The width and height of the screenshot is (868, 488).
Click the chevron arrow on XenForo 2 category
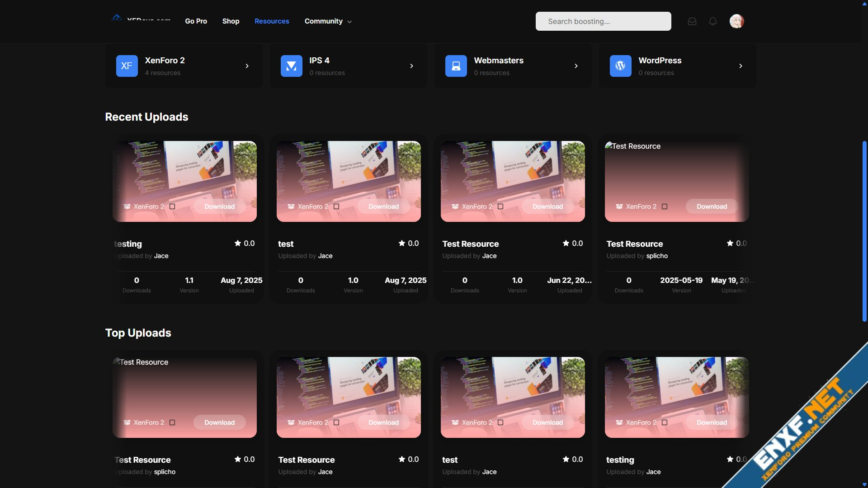[x=247, y=66]
